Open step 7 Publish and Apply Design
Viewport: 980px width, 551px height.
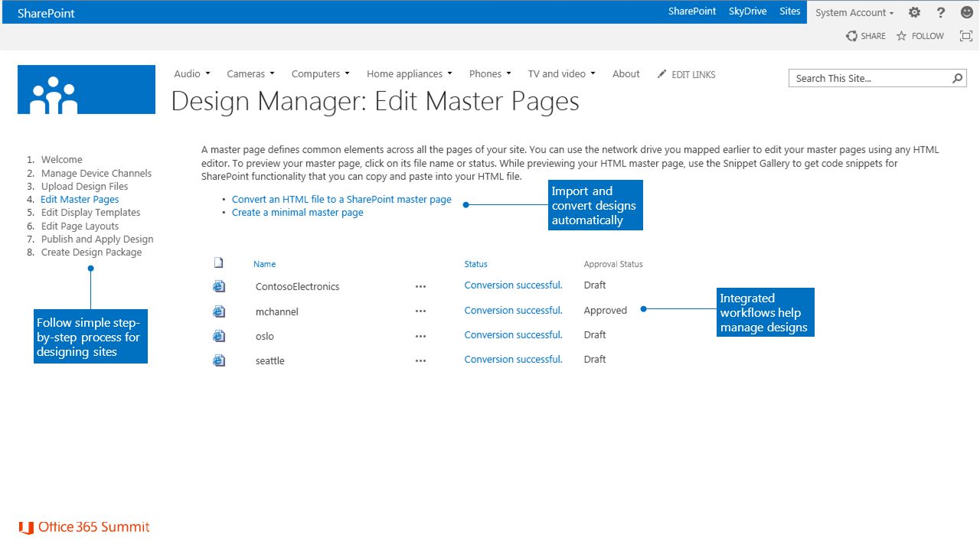point(97,240)
